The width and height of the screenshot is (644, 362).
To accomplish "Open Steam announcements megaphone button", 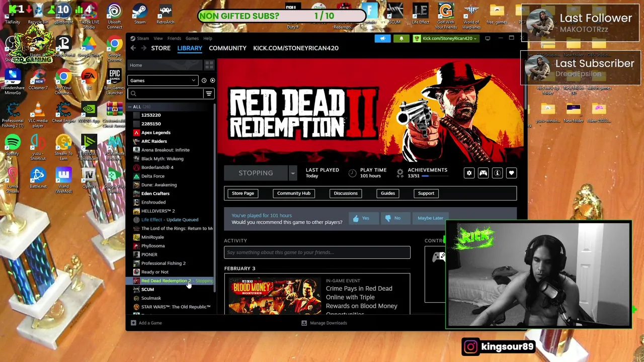I will point(382,38).
